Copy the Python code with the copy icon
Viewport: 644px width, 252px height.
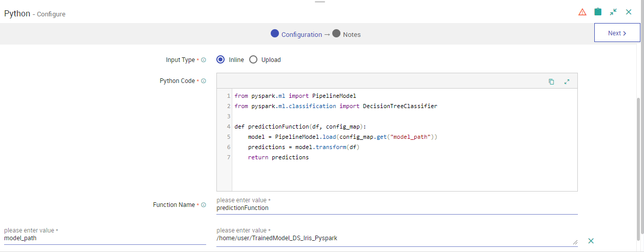pyautogui.click(x=551, y=81)
